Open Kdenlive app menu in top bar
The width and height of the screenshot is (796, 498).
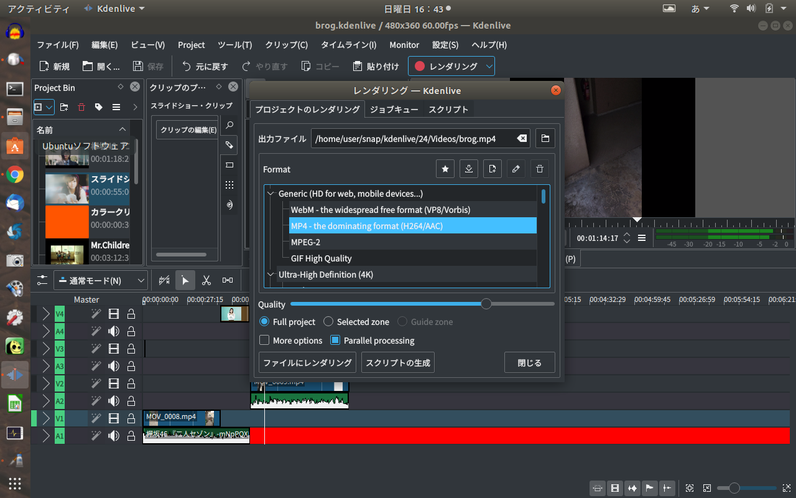[x=114, y=9]
